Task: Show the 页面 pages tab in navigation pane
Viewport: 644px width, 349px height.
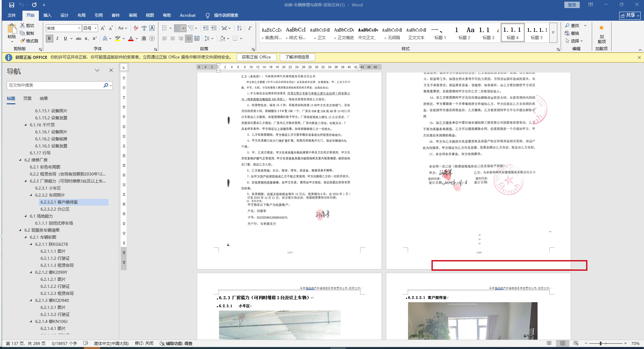Action: pos(27,99)
